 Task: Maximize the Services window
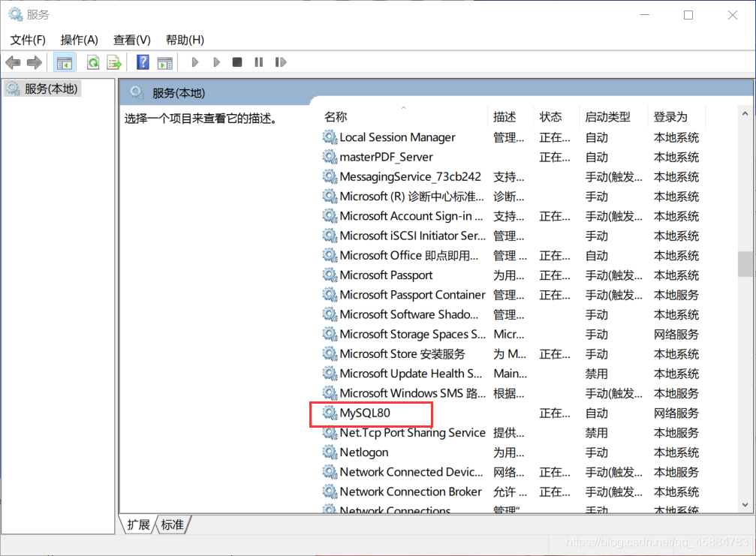click(x=688, y=15)
